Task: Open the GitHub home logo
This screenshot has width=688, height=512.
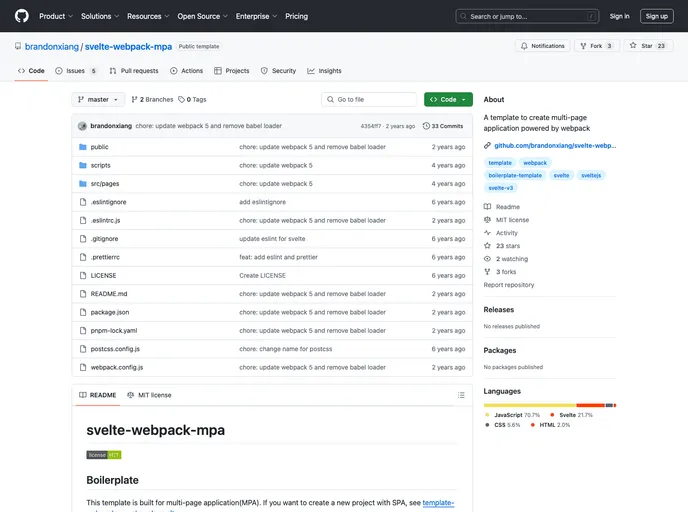Action: coord(22,16)
